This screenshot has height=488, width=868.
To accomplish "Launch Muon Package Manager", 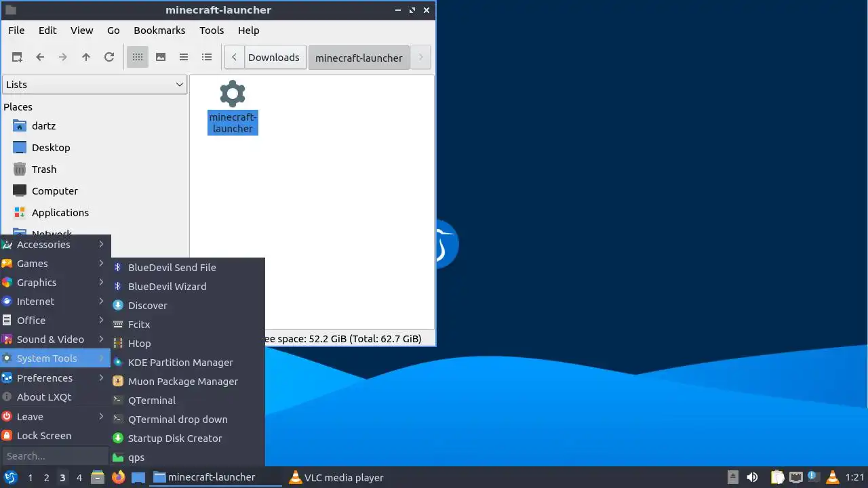I will (x=188, y=382).
